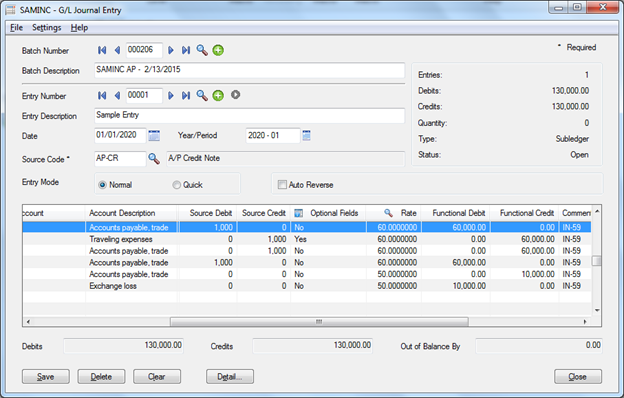Go to first batch number
The height and width of the screenshot is (398, 624).
coord(102,50)
